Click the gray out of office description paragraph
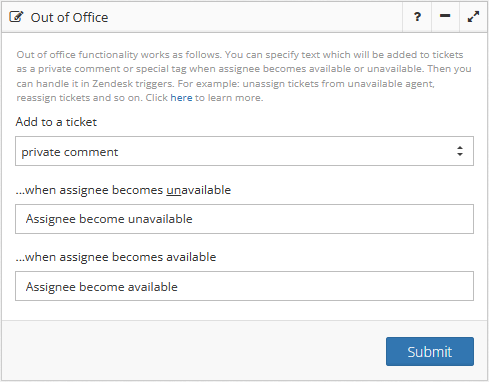489x382 pixels. [244, 76]
